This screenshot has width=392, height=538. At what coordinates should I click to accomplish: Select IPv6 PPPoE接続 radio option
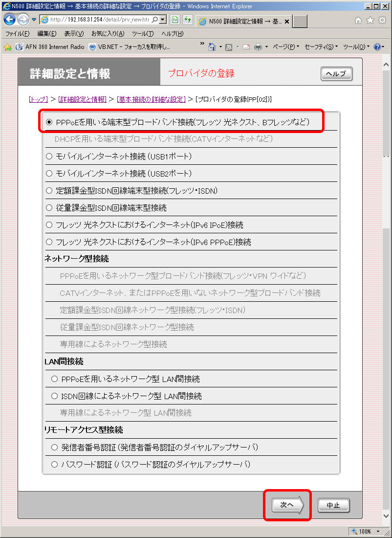(x=49, y=242)
